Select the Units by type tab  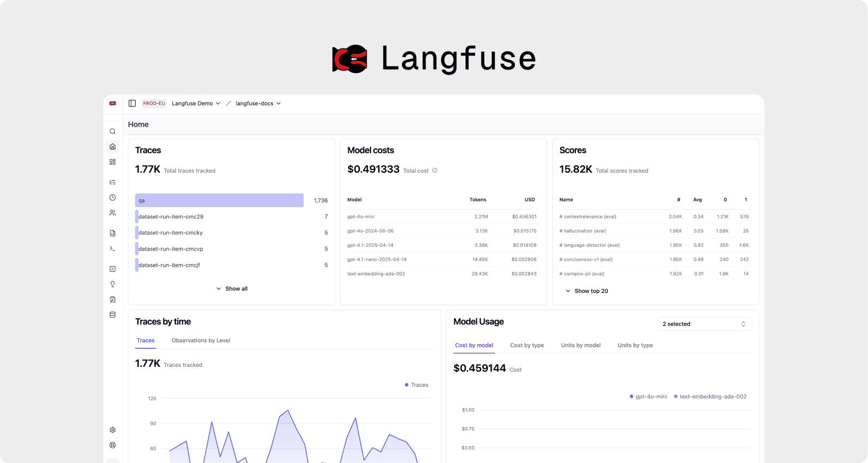[x=635, y=346]
